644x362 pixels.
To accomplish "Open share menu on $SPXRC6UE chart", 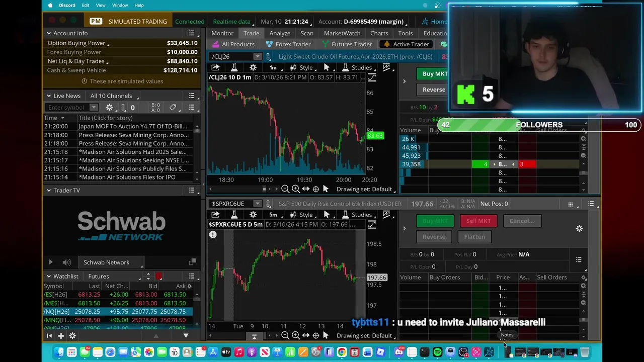I will click(x=215, y=215).
